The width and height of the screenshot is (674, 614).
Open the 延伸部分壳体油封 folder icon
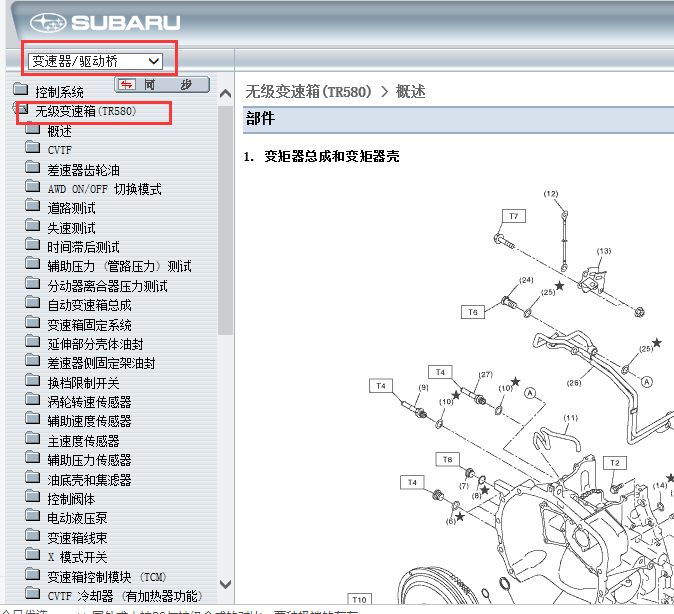[x=32, y=341]
